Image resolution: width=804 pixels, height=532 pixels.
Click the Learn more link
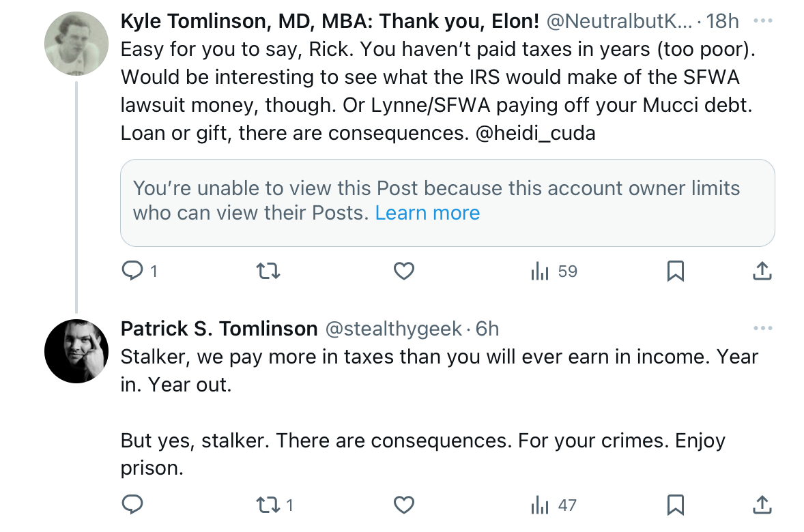coord(427,213)
